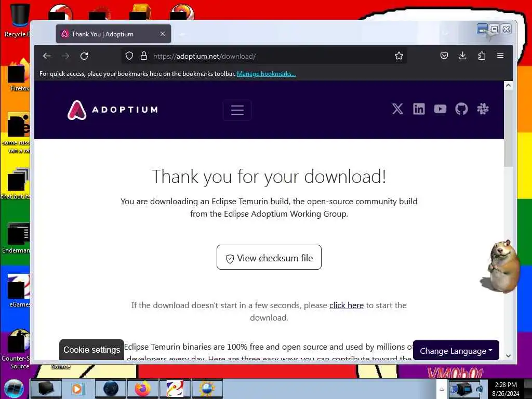Select the Enderman desktop icon
Screen dimensions: 532x399
pyautogui.click(x=16, y=238)
